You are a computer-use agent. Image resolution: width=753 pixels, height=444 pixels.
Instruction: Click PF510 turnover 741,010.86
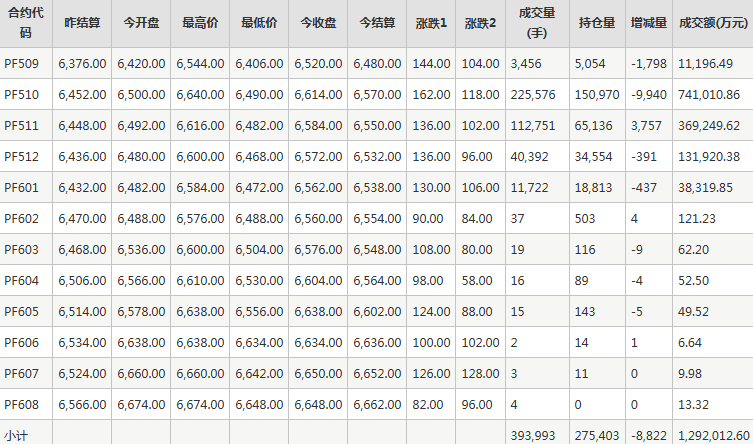tap(709, 95)
